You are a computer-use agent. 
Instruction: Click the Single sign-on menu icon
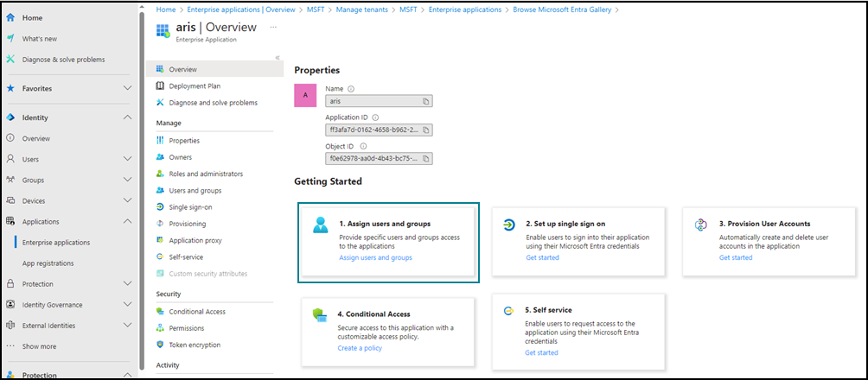click(160, 207)
